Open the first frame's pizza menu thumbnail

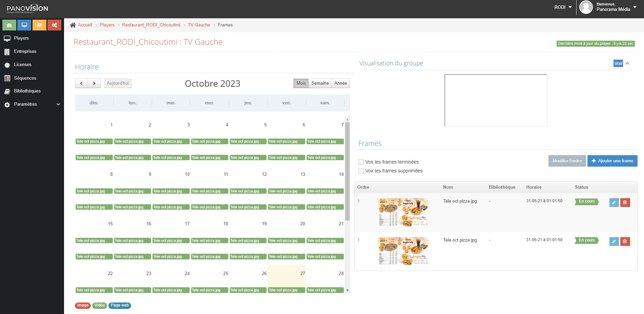403,212
